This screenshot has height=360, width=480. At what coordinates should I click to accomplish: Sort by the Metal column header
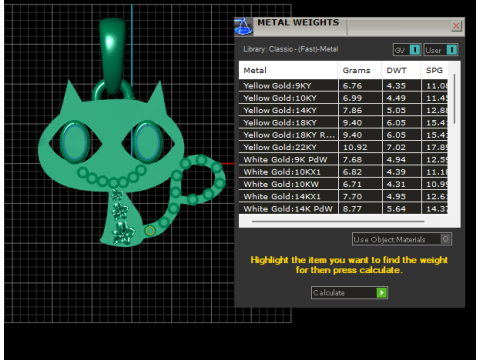coord(288,70)
